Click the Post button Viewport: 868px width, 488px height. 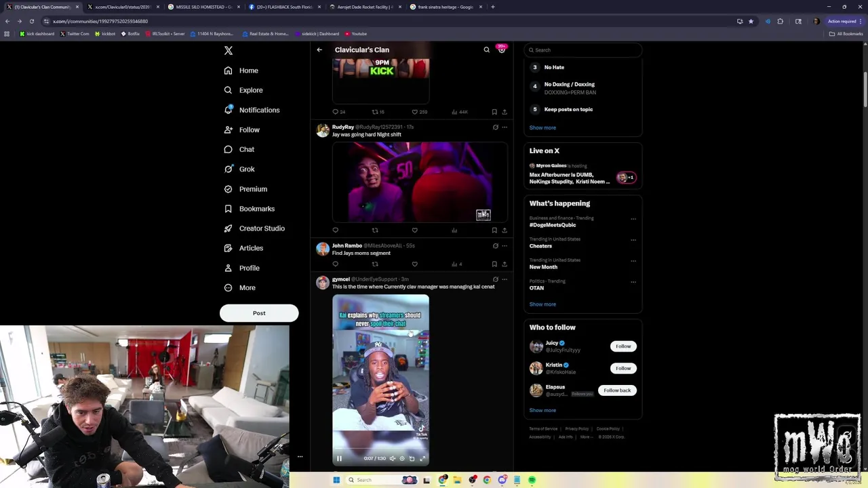click(259, 313)
